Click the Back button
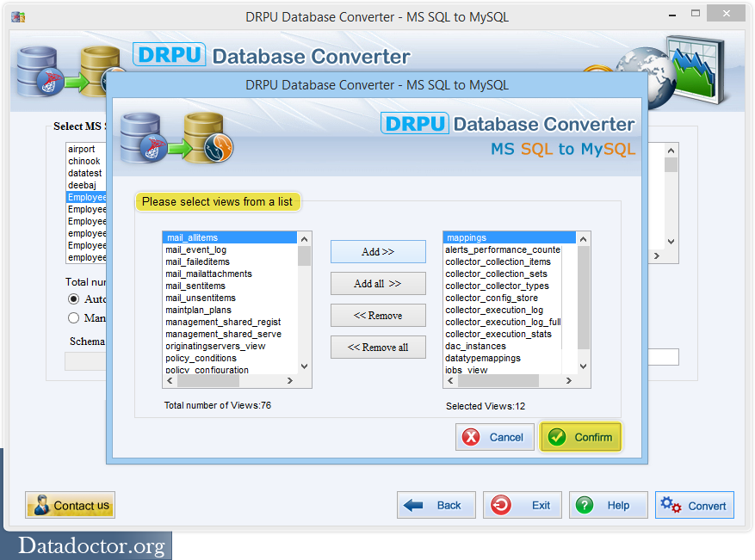Screen dimensions: 755x560 (436, 505)
